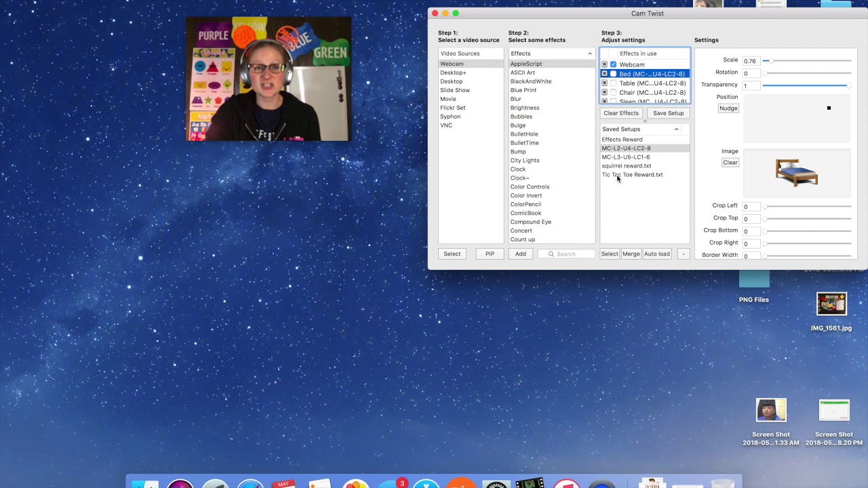This screenshot has height=488, width=868.
Task: Clear the bed image with the Clear button
Action: (x=730, y=163)
